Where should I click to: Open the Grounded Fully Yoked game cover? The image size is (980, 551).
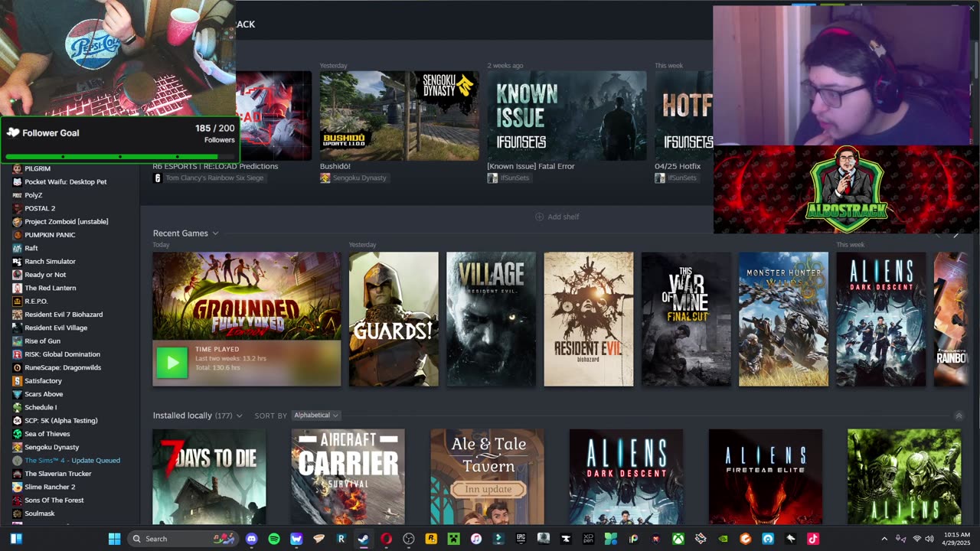pyautogui.click(x=247, y=296)
